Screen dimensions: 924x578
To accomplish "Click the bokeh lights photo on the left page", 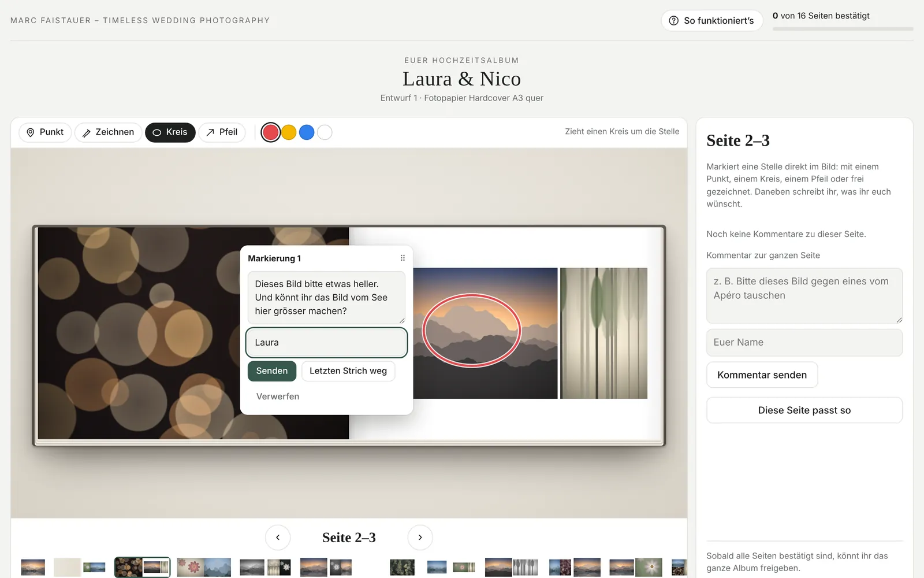I will point(193,333).
